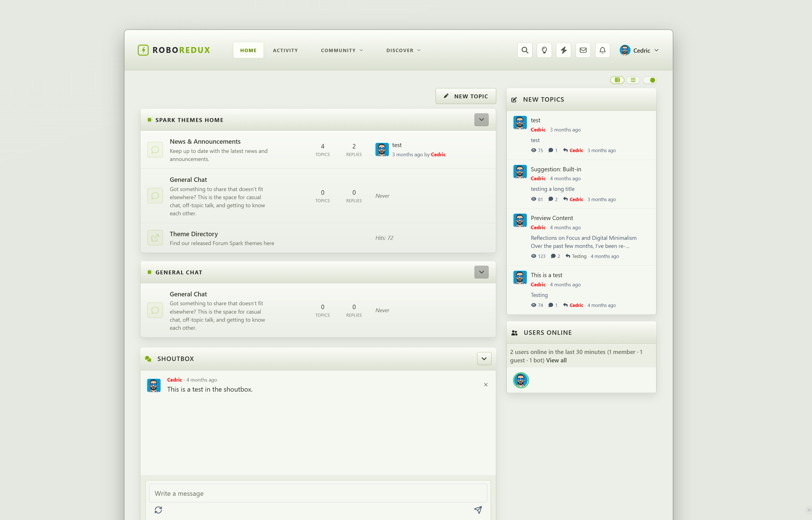Open the Preview Content topic

click(552, 218)
